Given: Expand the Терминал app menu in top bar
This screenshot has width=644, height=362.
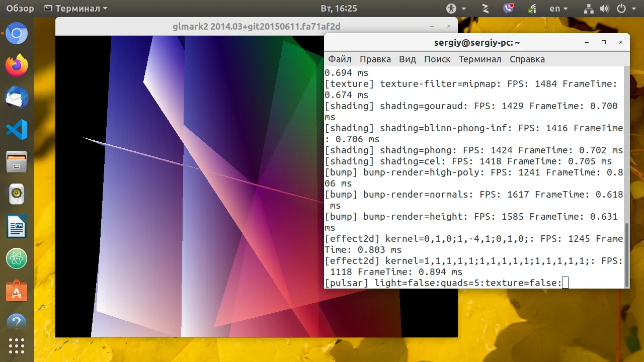Looking at the screenshot, I should pyautogui.click(x=75, y=8).
